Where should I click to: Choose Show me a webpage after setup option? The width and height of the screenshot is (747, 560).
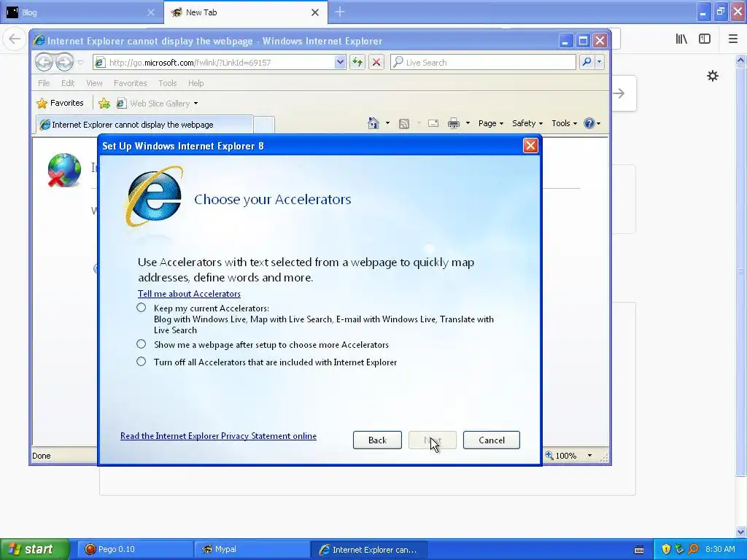[141, 344]
